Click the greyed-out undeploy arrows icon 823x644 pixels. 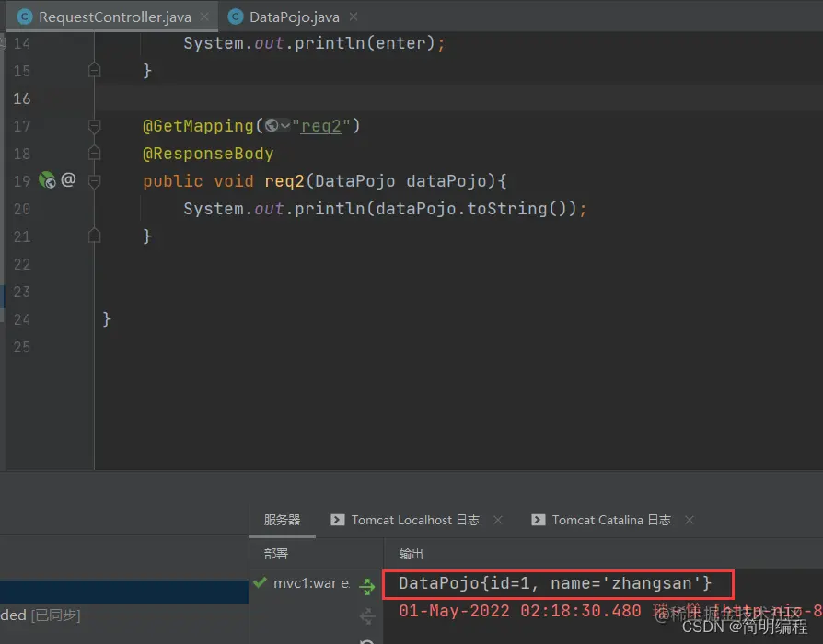tap(367, 615)
